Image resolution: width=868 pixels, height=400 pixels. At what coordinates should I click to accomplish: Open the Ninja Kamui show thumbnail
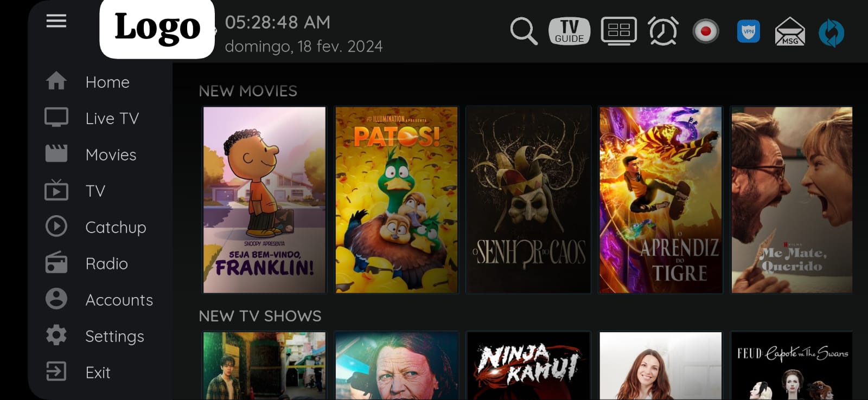(x=528, y=366)
